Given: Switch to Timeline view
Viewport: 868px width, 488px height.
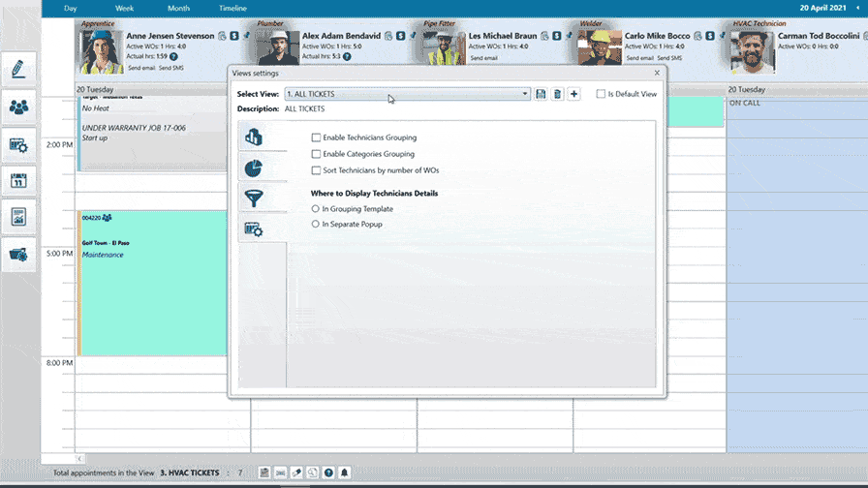Looking at the screenshot, I should click(232, 8).
